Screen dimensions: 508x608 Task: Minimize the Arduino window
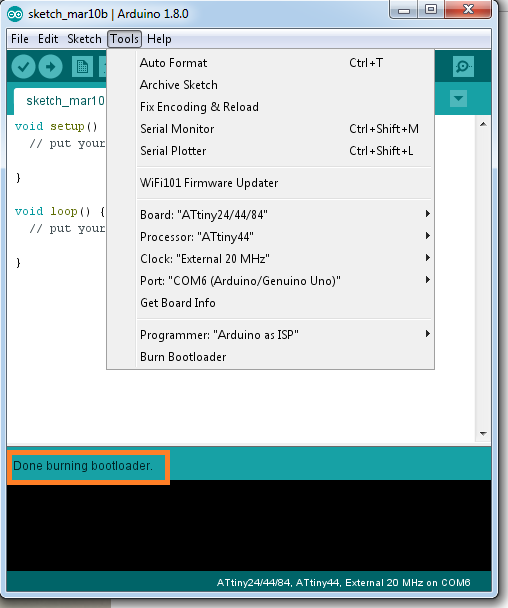click(x=404, y=9)
